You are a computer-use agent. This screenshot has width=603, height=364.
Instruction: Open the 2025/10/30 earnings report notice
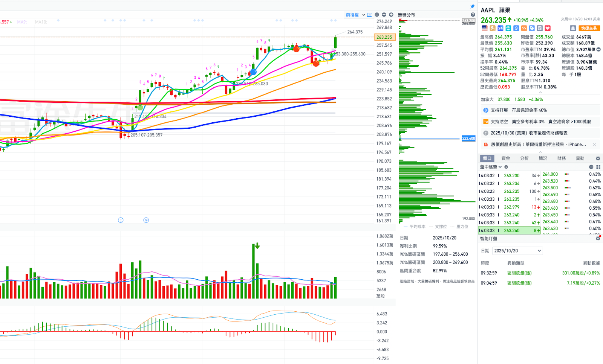(x=540, y=133)
